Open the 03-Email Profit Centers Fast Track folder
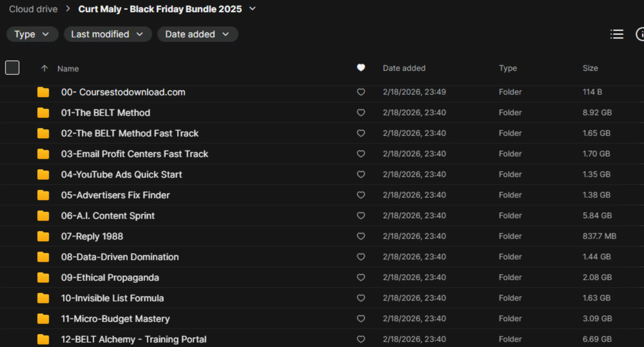 tap(135, 154)
